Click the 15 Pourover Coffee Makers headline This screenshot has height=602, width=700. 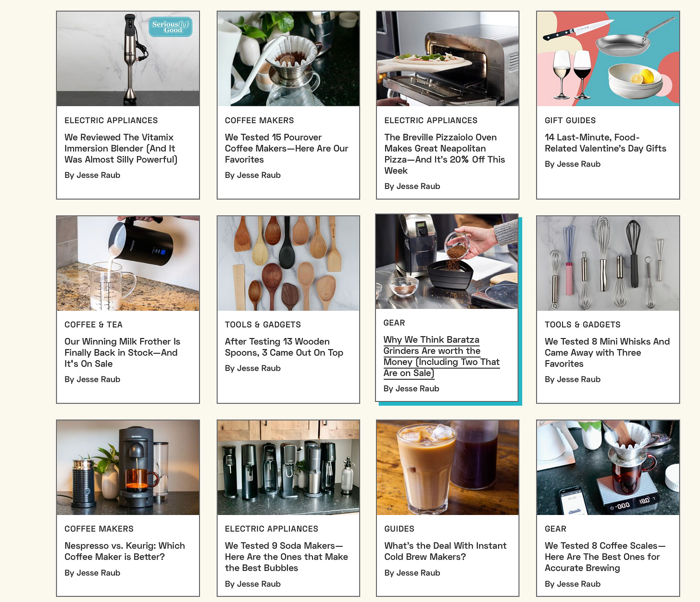pyautogui.click(x=287, y=149)
